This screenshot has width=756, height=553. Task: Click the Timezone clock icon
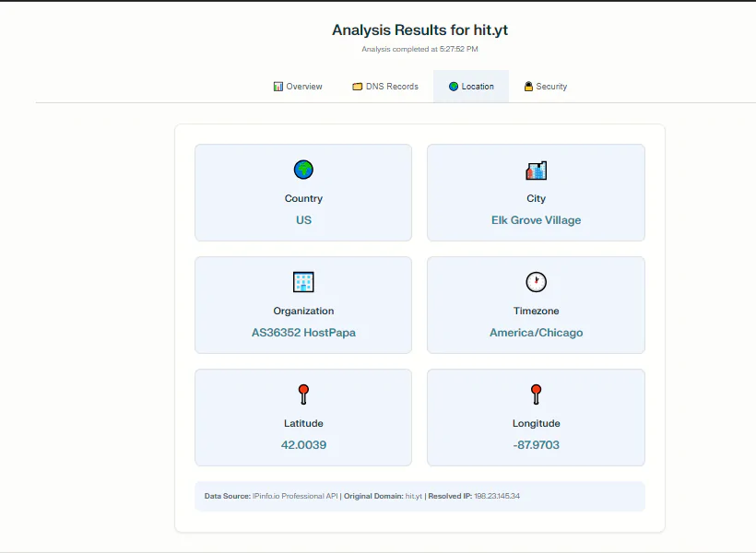(x=536, y=282)
